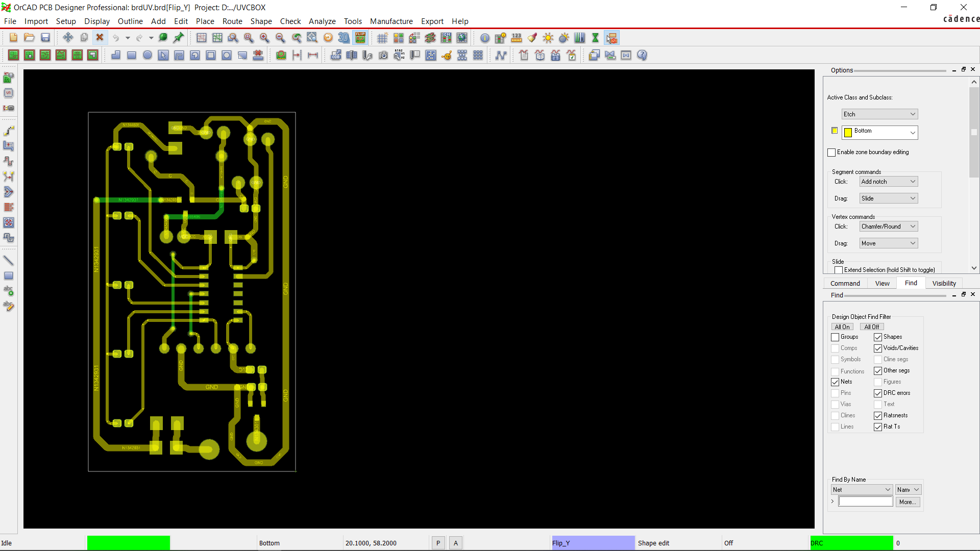Click the Slide tool in left sidebar
The width and height of the screenshot is (980, 551).
(8, 145)
